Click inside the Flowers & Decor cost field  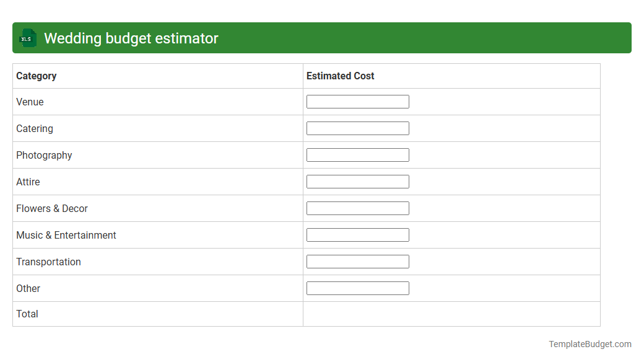[357, 208]
